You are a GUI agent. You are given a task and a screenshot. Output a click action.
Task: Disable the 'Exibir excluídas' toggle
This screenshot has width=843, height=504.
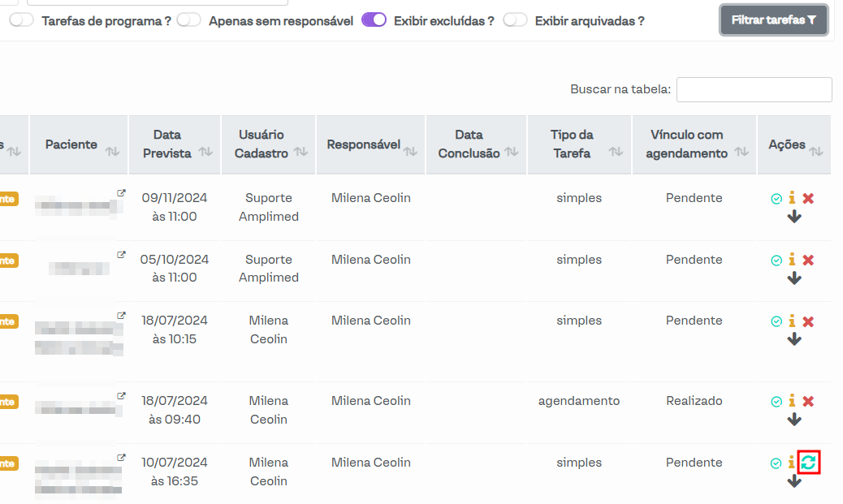374,20
